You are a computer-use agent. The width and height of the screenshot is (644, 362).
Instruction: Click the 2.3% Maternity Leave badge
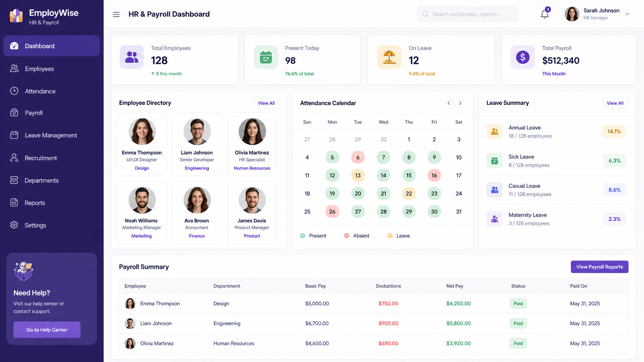point(614,219)
